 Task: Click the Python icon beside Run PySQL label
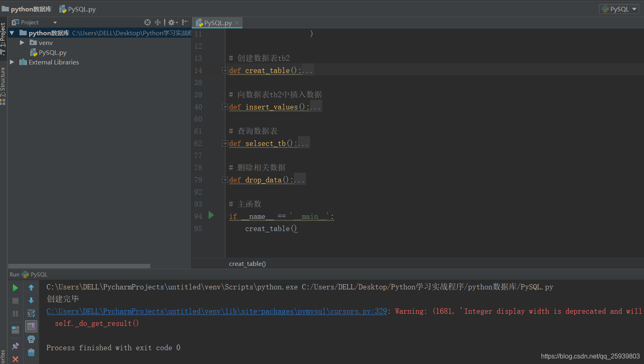click(x=26, y=274)
